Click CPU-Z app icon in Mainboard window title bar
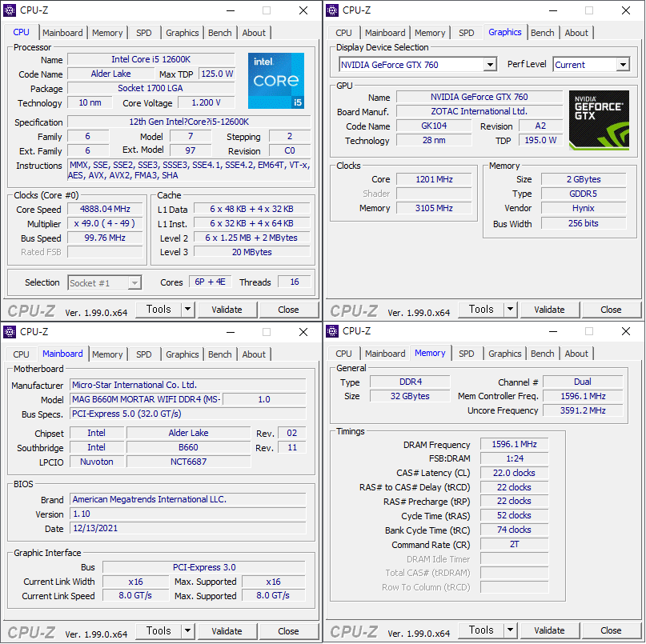 [10, 332]
